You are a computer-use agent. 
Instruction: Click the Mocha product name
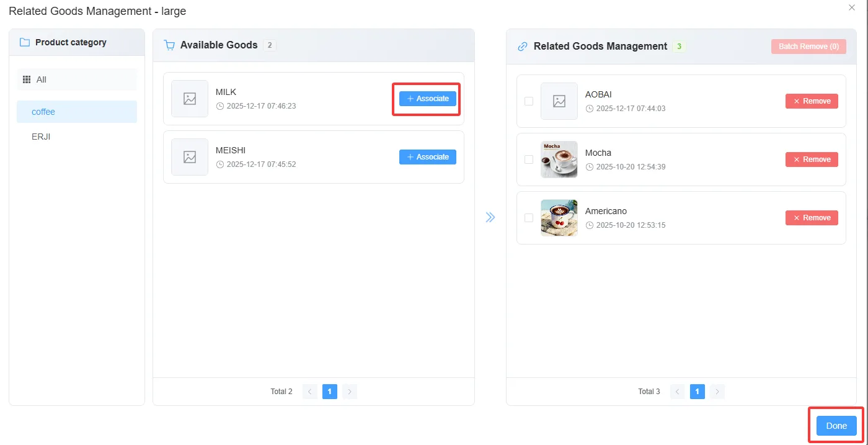pos(598,153)
